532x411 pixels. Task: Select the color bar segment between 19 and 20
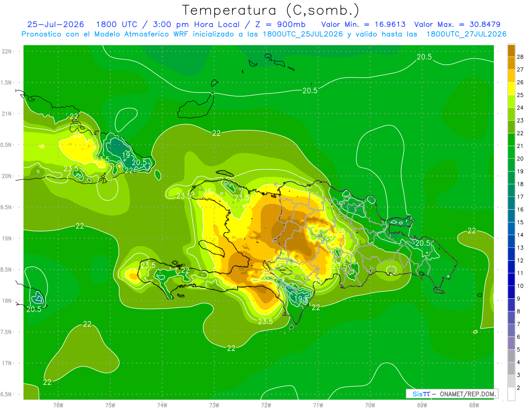(x=511, y=165)
